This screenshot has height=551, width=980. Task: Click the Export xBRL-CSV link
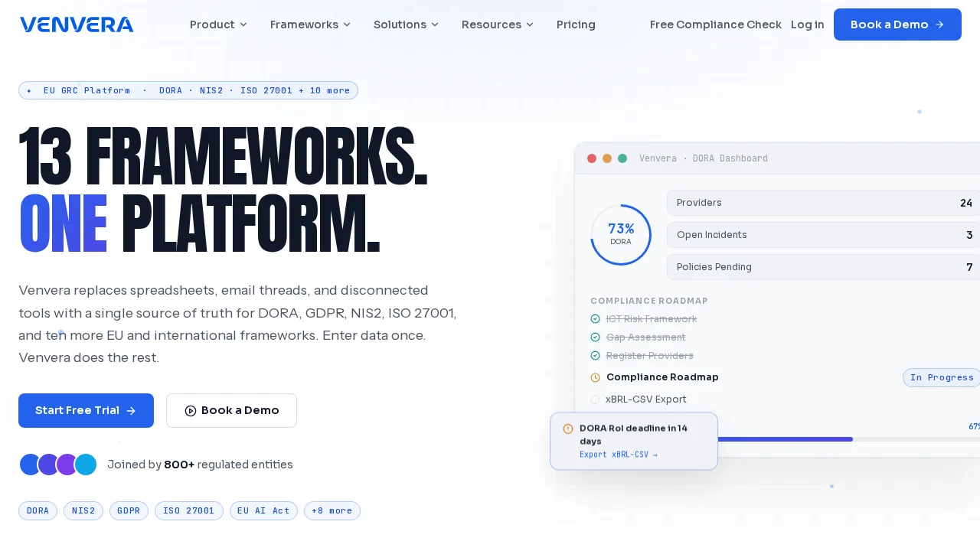click(x=619, y=455)
